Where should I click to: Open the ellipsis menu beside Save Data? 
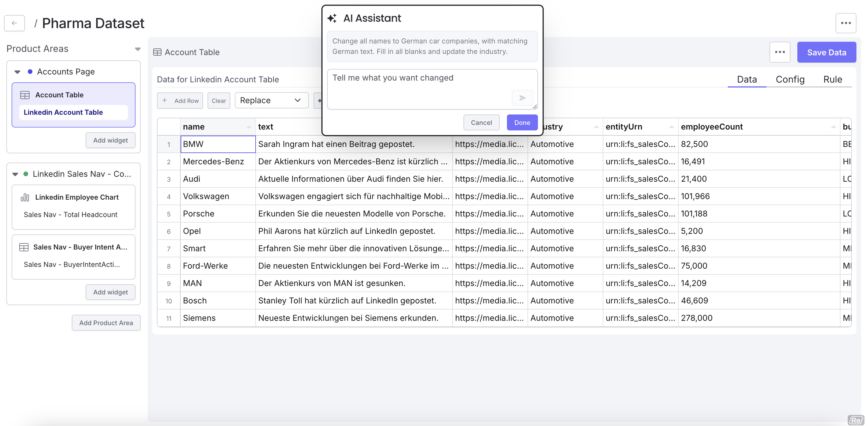(x=779, y=52)
